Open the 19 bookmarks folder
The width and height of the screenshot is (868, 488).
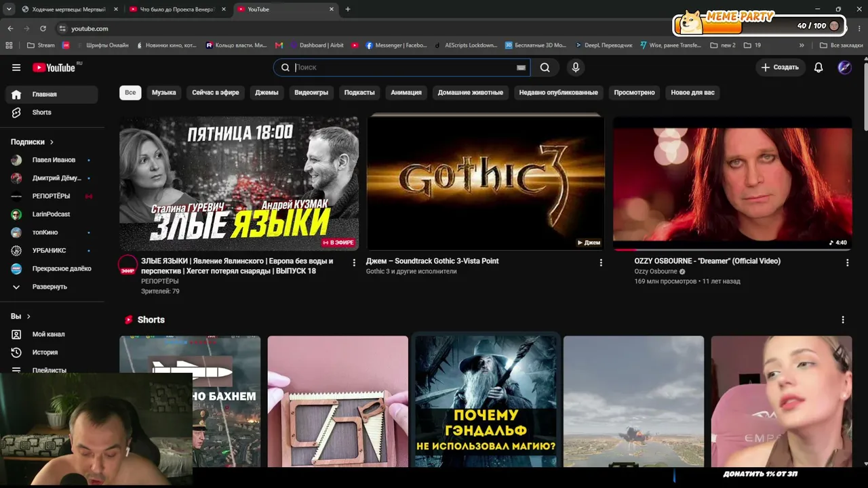pos(752,45)
